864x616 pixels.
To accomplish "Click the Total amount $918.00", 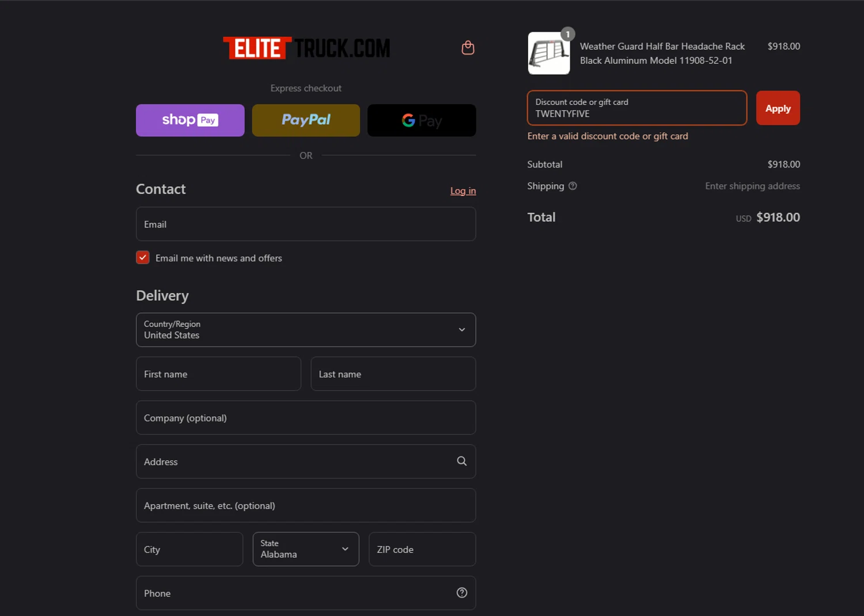I will pyautogui.click(x=778, y=217).
